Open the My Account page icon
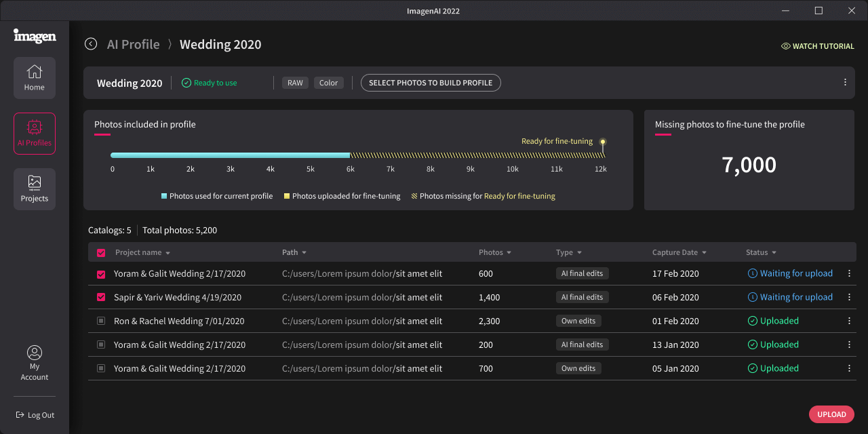Image resolution: width=868 pixels, height=434 pixels. tap(35, 353)
